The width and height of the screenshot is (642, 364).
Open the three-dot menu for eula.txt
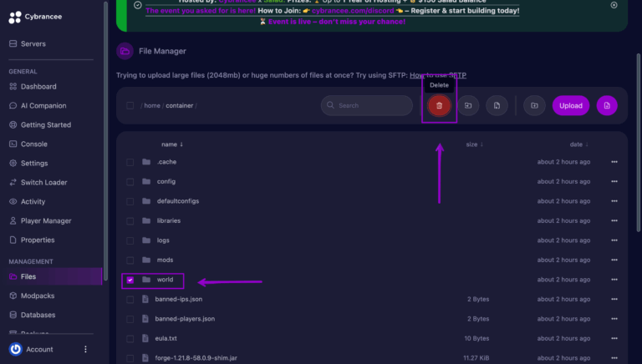(614, 338)
